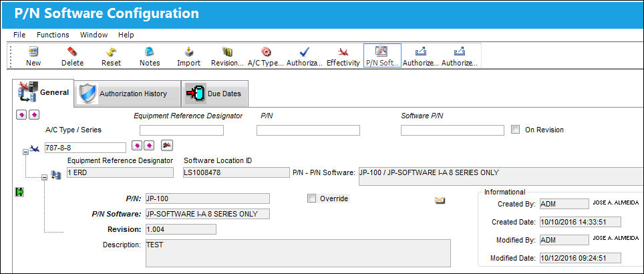
Task: Open the A/C Type... toolbar item
Action: coord(266,56)
